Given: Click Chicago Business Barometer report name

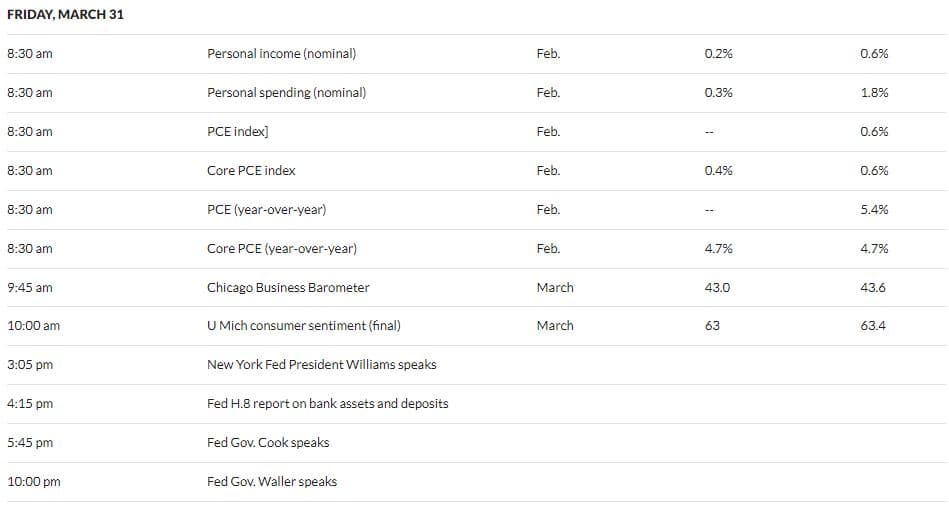Looking at the screenshot, I should 288,288.
